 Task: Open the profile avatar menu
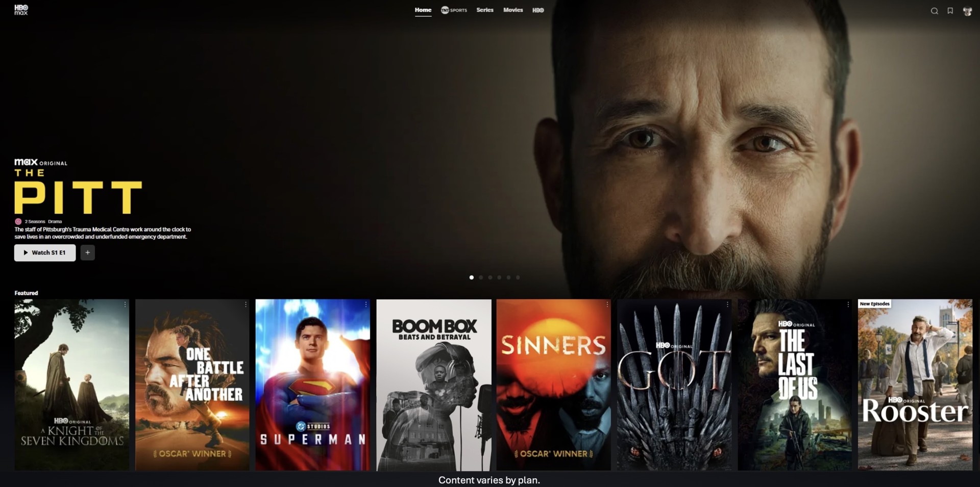[967, 11]
